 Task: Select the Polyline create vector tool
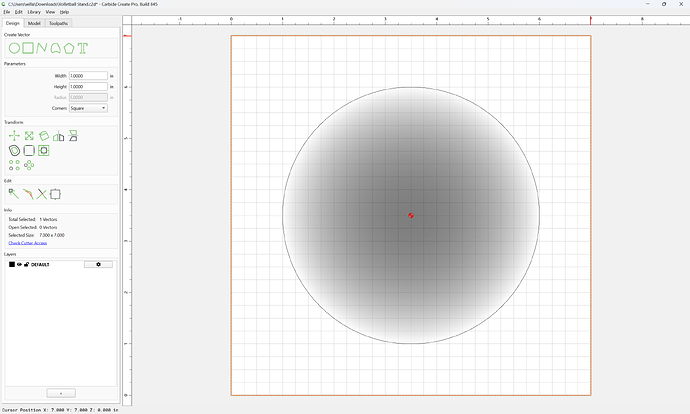(42, 48)
